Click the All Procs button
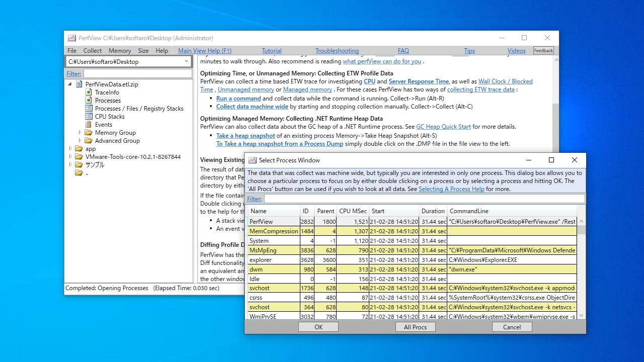 tap(415, 327)
